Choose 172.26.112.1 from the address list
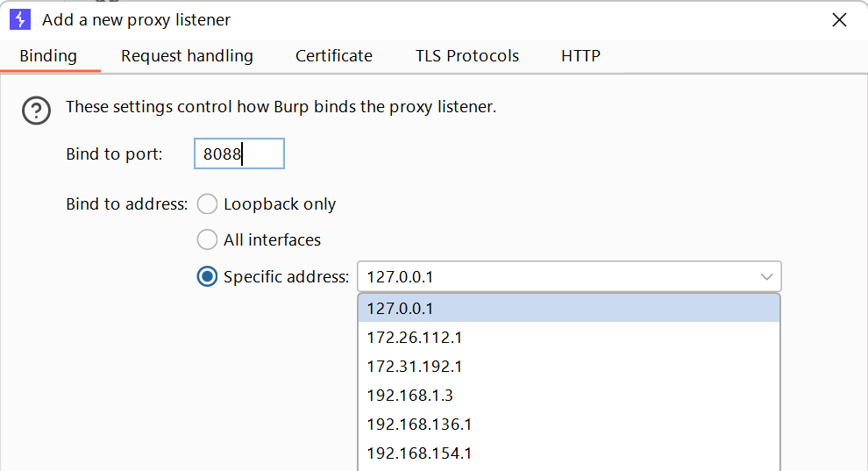 tap(568, 338)
